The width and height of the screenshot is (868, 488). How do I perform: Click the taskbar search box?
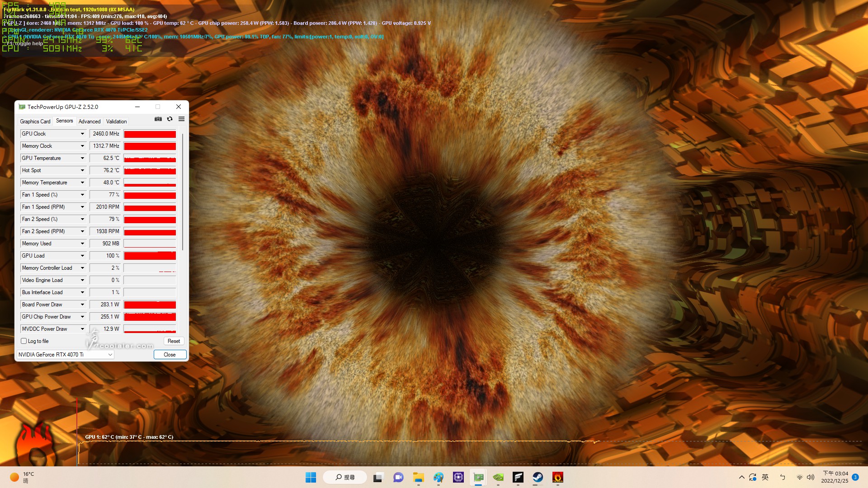(x=345, y=477)
